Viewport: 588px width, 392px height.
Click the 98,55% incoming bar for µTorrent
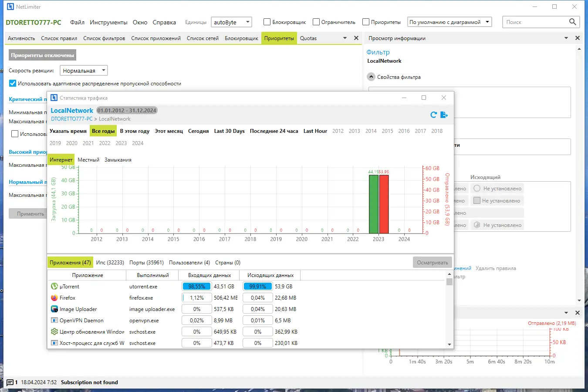click(x=196, y=287)
